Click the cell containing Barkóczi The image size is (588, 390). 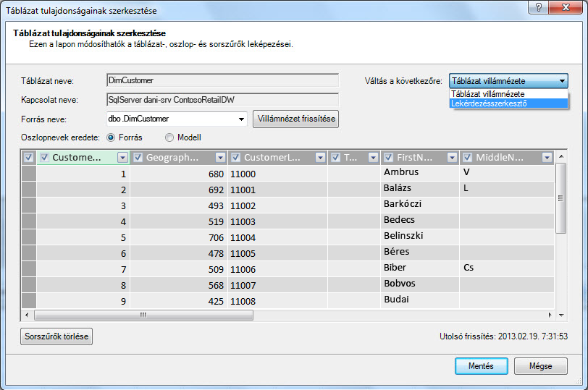(419, 204)
